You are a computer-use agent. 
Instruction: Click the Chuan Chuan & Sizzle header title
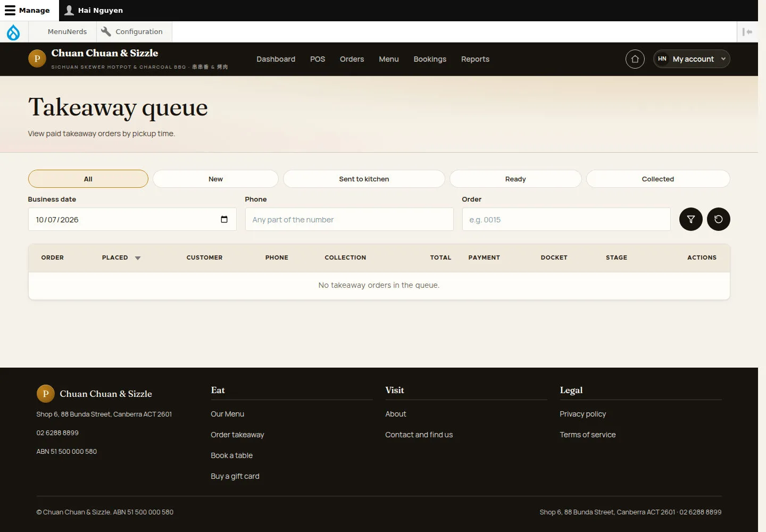pyautogui.click(x=105, y=53)
